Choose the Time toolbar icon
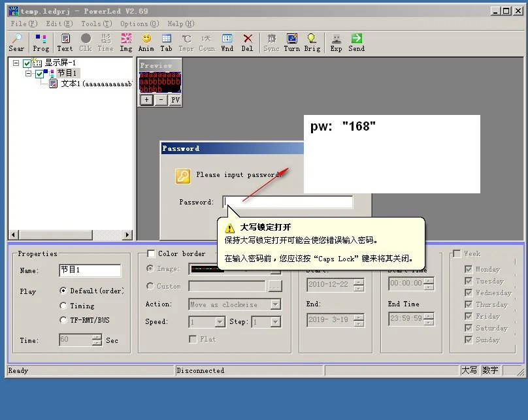 point(106,42)
